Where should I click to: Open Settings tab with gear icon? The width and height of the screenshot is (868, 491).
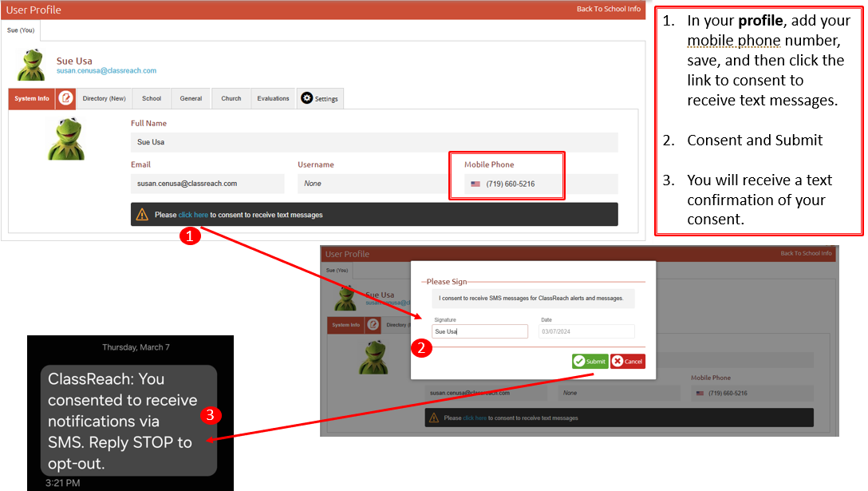320,98
